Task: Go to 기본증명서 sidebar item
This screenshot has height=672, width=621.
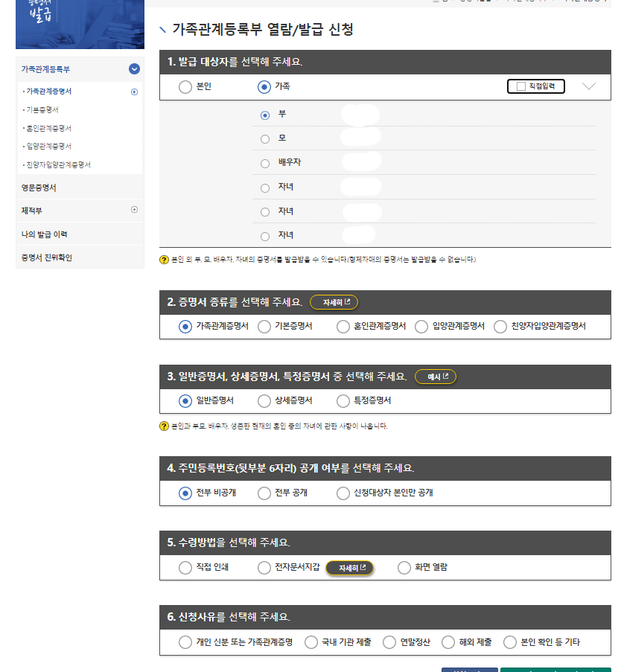Action: point(42,109)
